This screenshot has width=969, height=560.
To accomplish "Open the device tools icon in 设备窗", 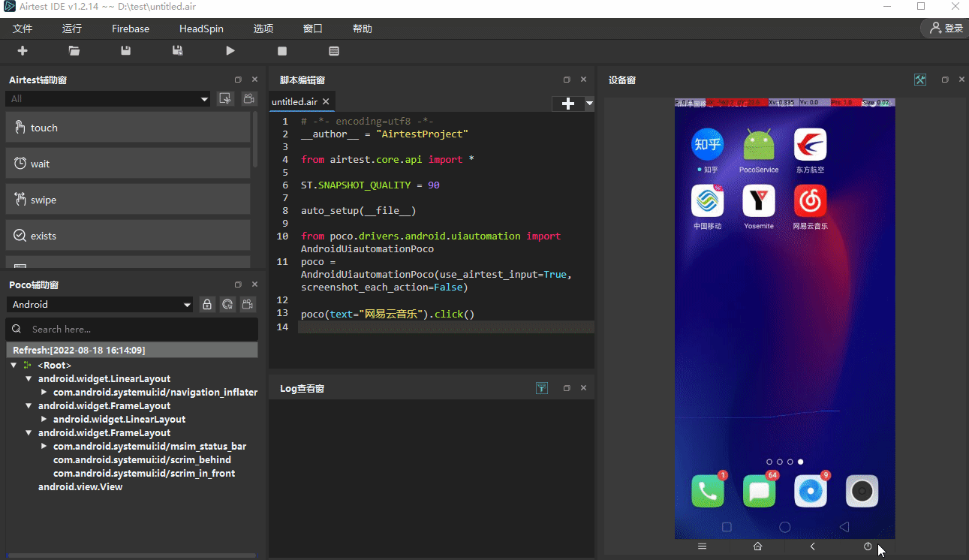I will pyautogui.click(x=920, y=80).
